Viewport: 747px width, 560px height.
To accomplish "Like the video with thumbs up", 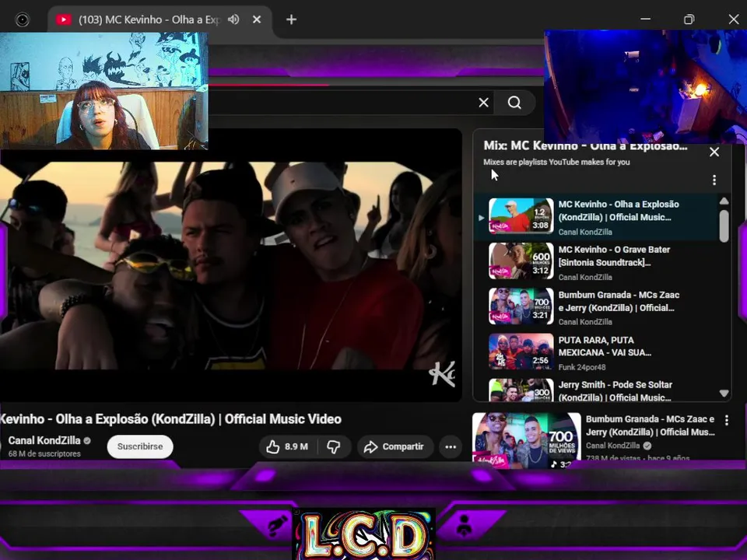I will [286, 446].
